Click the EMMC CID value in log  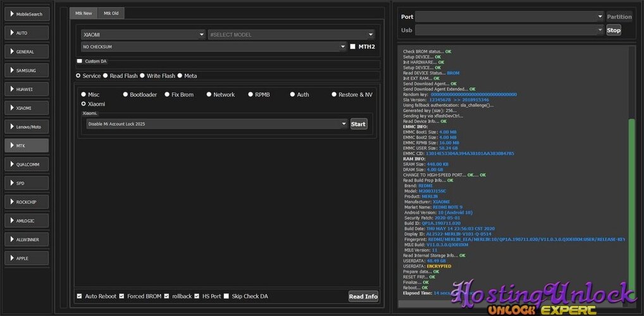470,154
